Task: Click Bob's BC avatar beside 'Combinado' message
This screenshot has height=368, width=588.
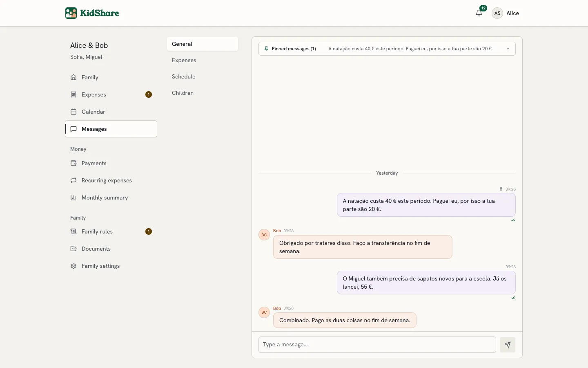Action: (x=264, y=312)
